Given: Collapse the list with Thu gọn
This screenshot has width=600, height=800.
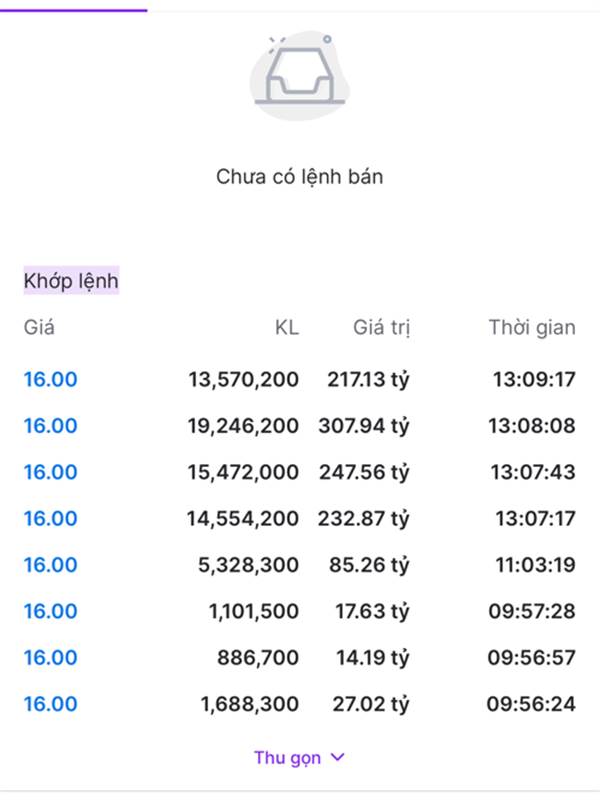Looking at the screenshot, I should click(x=299, y=758).
